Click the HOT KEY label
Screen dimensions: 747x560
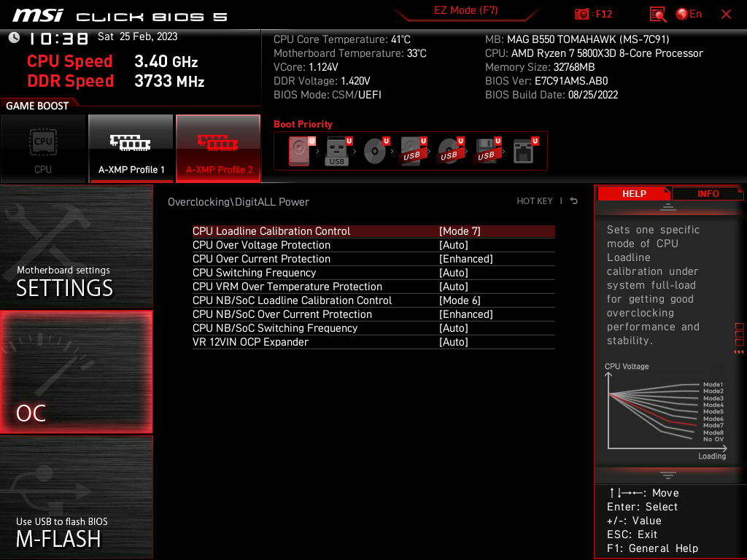[x=535, y=201]
